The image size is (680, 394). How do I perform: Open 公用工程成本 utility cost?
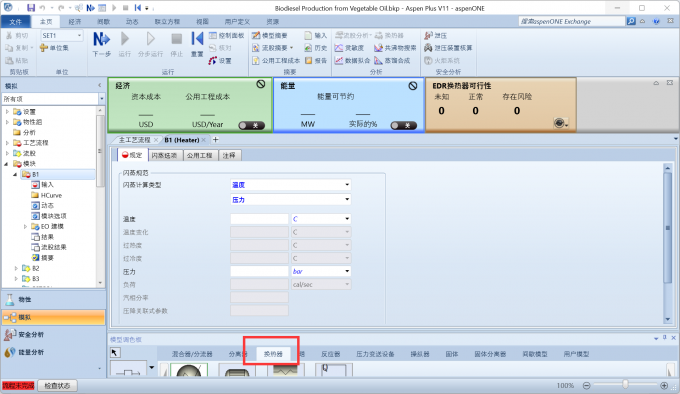coord(276,61)
